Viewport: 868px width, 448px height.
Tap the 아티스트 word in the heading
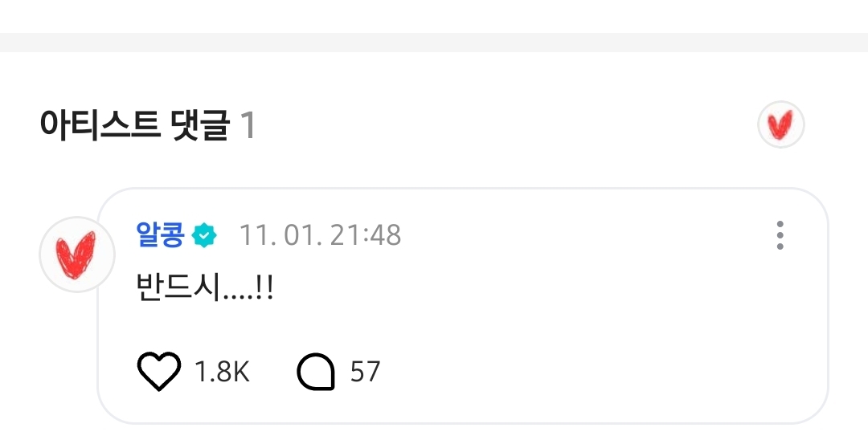pos(100,124)
